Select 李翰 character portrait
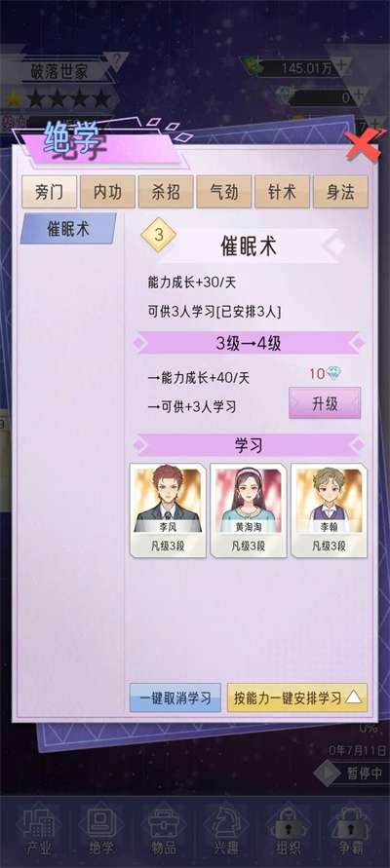Screen dimensions: 390x868 tap(330, 510)
